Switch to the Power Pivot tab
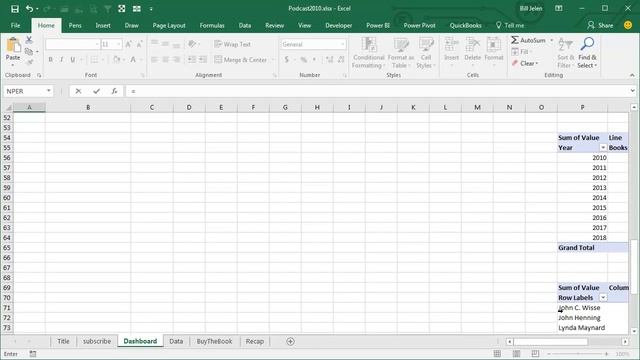 tap(419, 25)
